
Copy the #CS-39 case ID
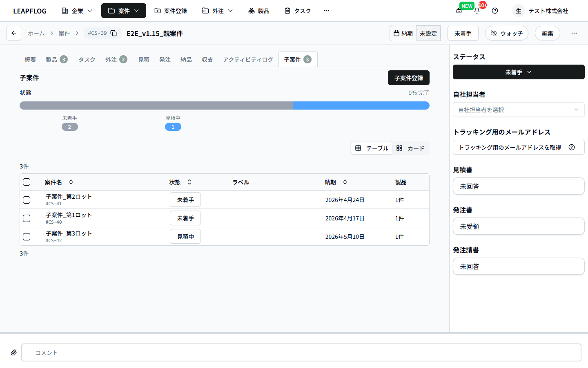coord(114,33)
